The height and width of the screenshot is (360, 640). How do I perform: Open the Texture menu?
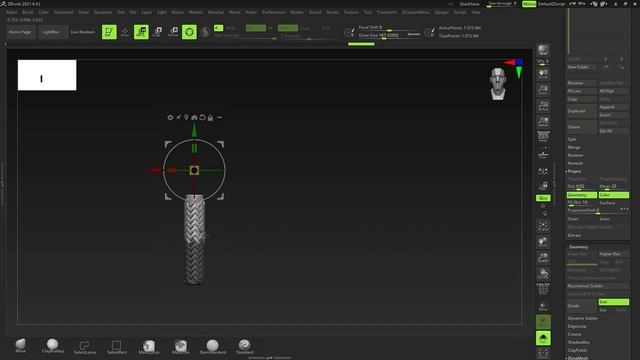tap(351, 12)
